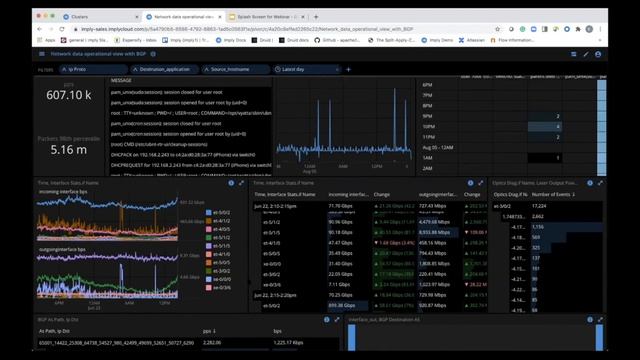The height and width of the screenshot is (360, 640).
Task: Open the Destination_application filter pill
Action: pos(164,69)
